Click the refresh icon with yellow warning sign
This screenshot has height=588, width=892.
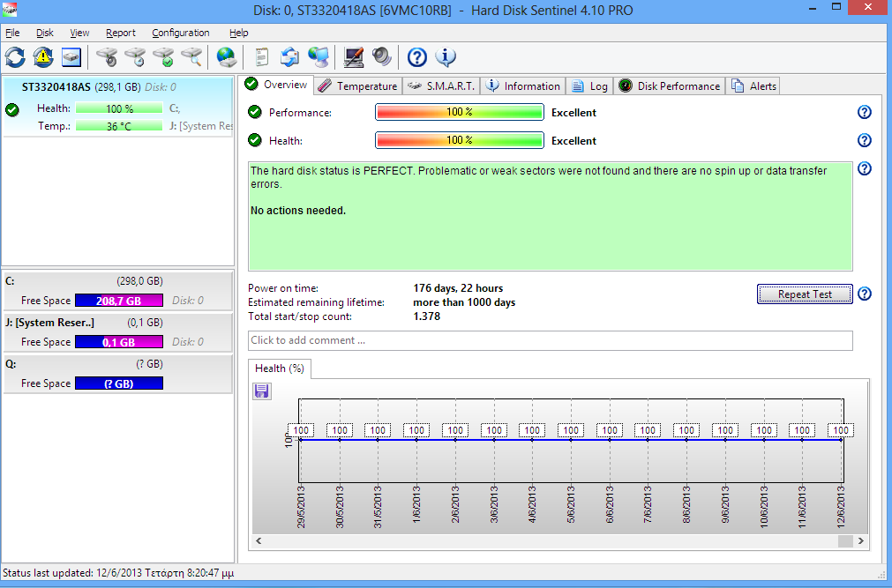[x=43, y=57]
